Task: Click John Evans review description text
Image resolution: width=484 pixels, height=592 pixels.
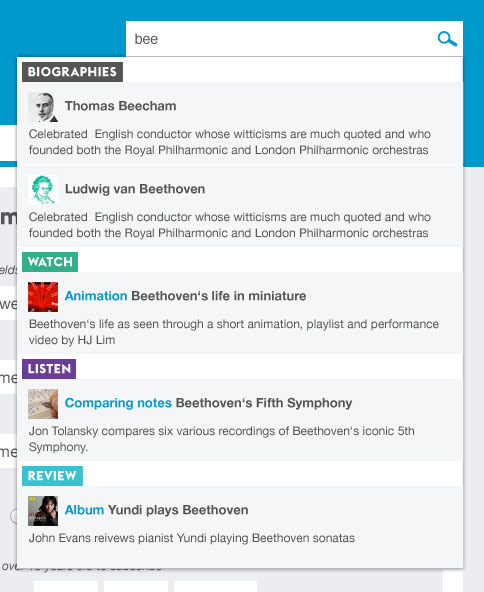Action: click(192, 538)
